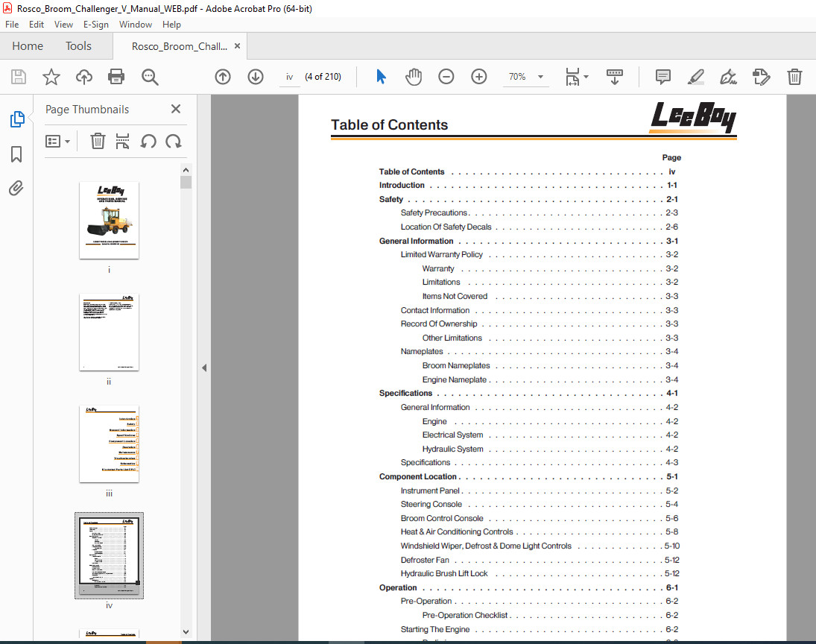
Task: Open the Bookmarks sidebar icon
Action: click(16, 154)
